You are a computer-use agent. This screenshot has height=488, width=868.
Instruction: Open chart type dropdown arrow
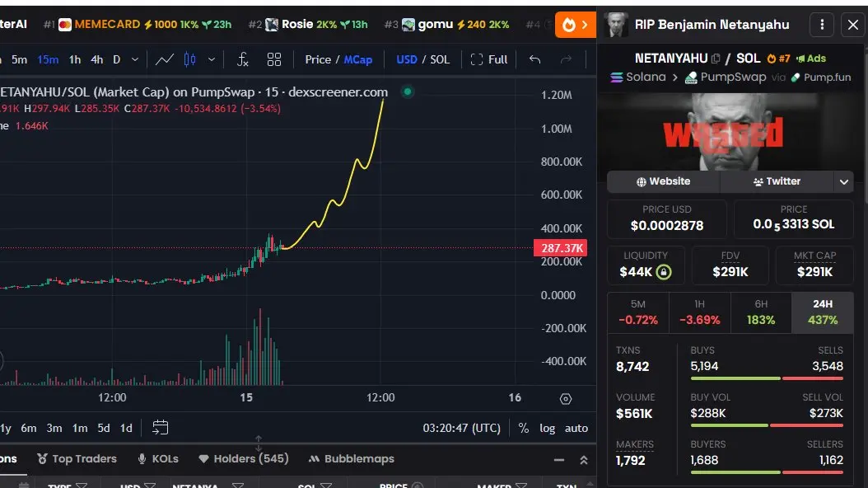212,59
